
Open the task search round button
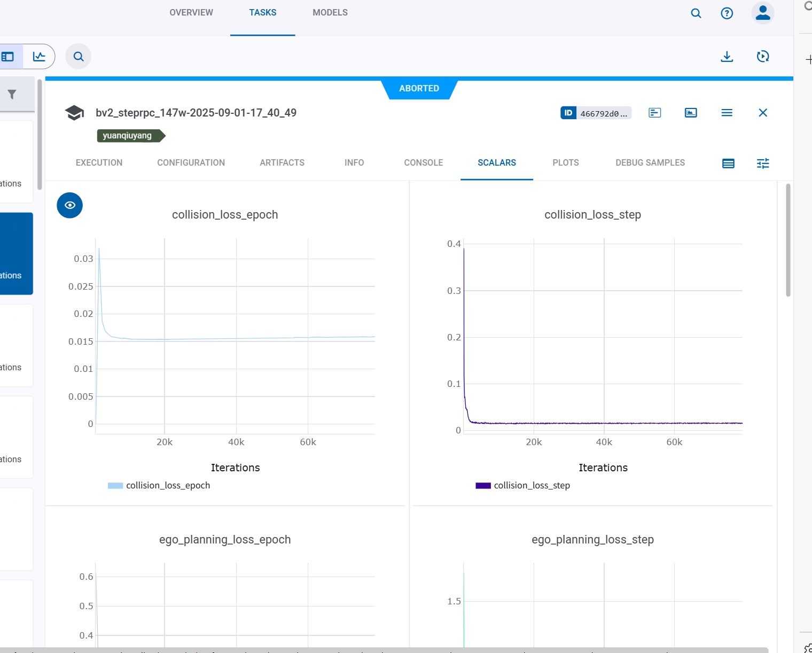(x=79, y=57)
